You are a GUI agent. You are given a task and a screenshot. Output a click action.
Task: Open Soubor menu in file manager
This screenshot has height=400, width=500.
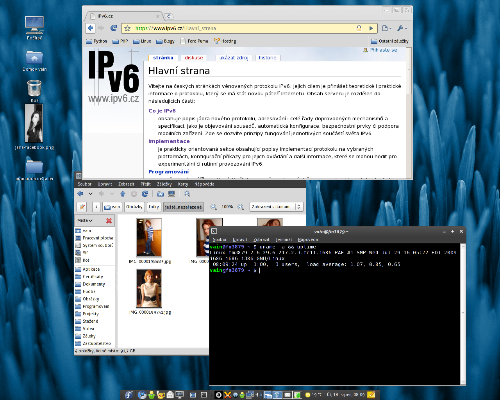click(84, 184)
